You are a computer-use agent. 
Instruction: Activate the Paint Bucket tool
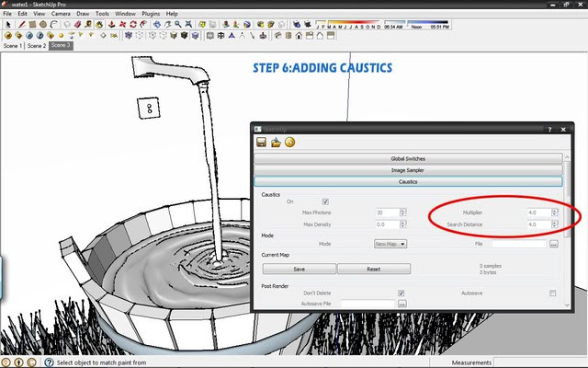click(x=99, y=25)
